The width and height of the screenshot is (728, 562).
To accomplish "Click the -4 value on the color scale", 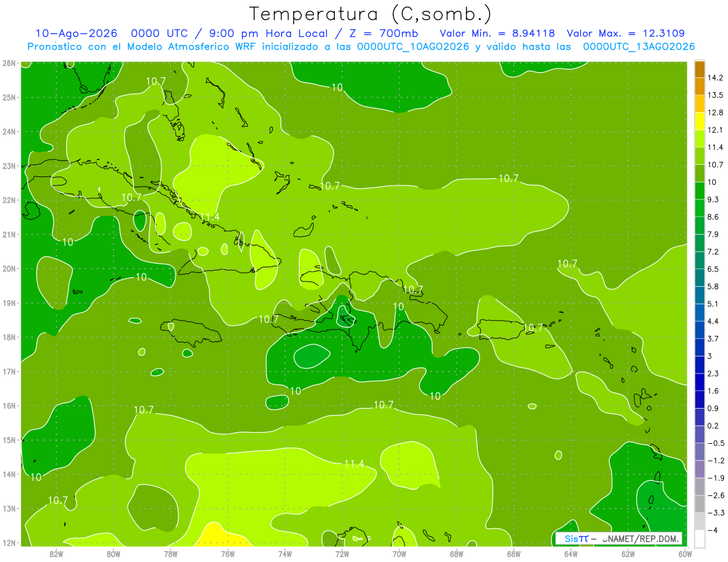I will pos(713,530).
